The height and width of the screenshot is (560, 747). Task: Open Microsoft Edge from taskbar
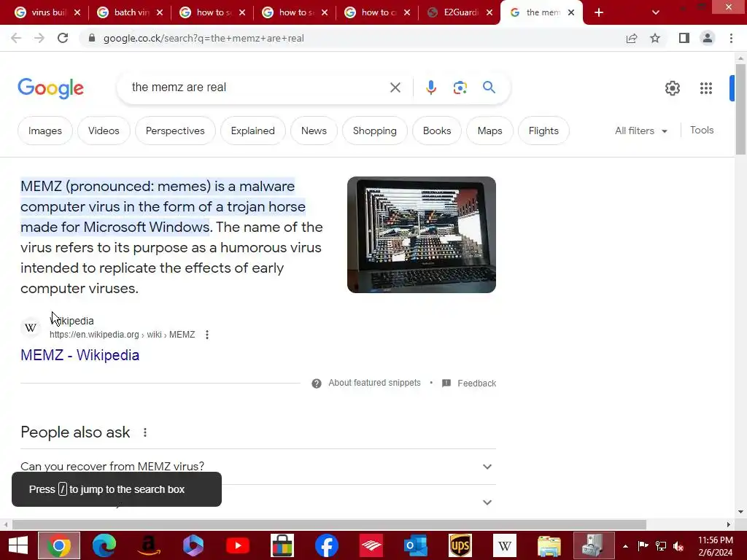(104, 545)
